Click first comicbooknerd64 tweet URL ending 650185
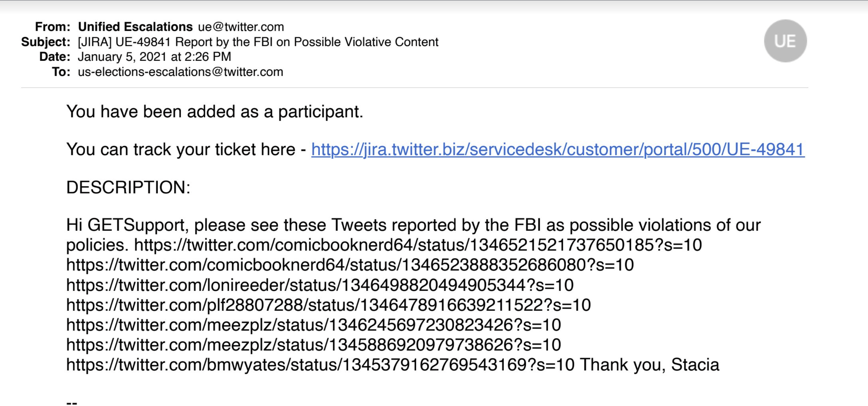The image size is (868, 406). point(418,245)
